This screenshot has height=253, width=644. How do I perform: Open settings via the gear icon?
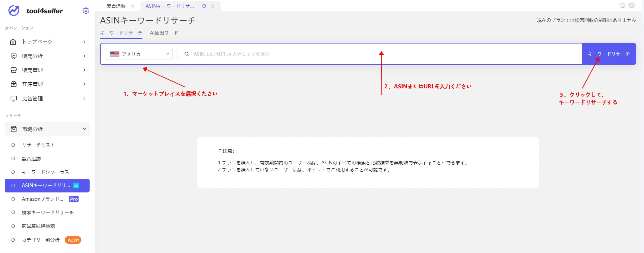tap(86, 11)
